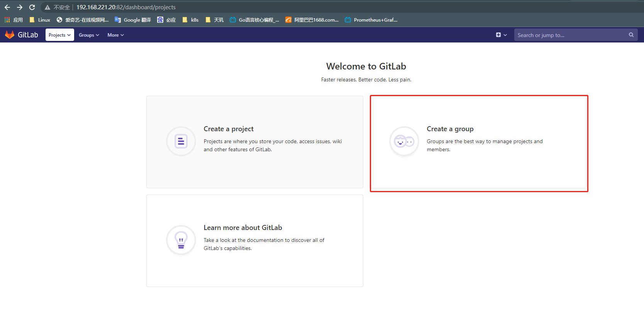This screenshot has width=644, height=333.
Task: Open the Bing bookmark
Action: tap(166, 20)
